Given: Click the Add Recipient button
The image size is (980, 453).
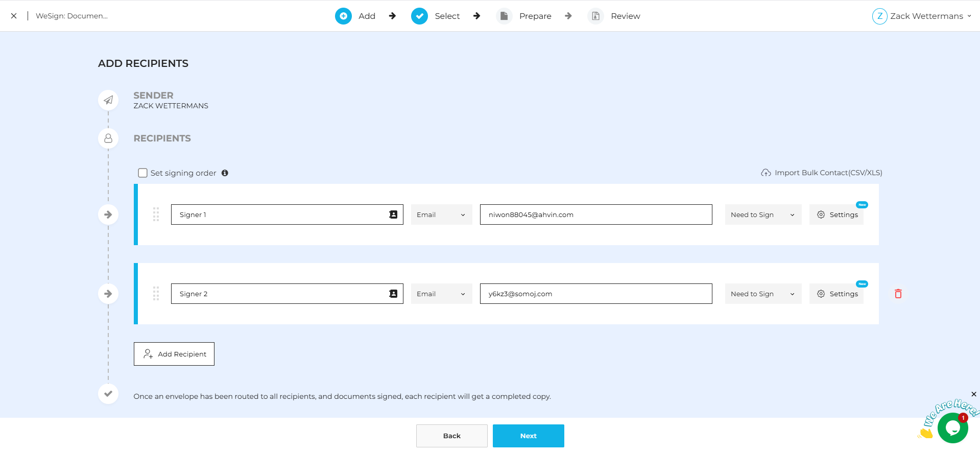Looking at the screenshot, I should click(x=174, y=354).
